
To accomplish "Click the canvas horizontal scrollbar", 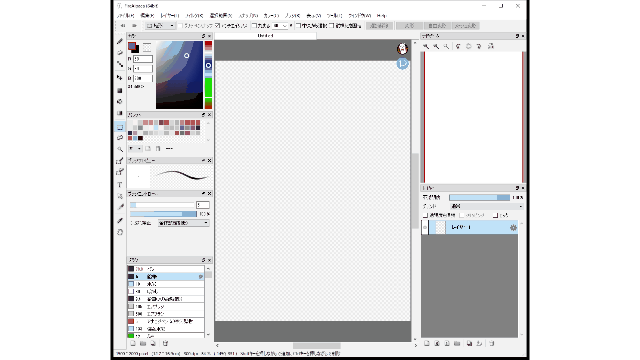I will (316, 346).
